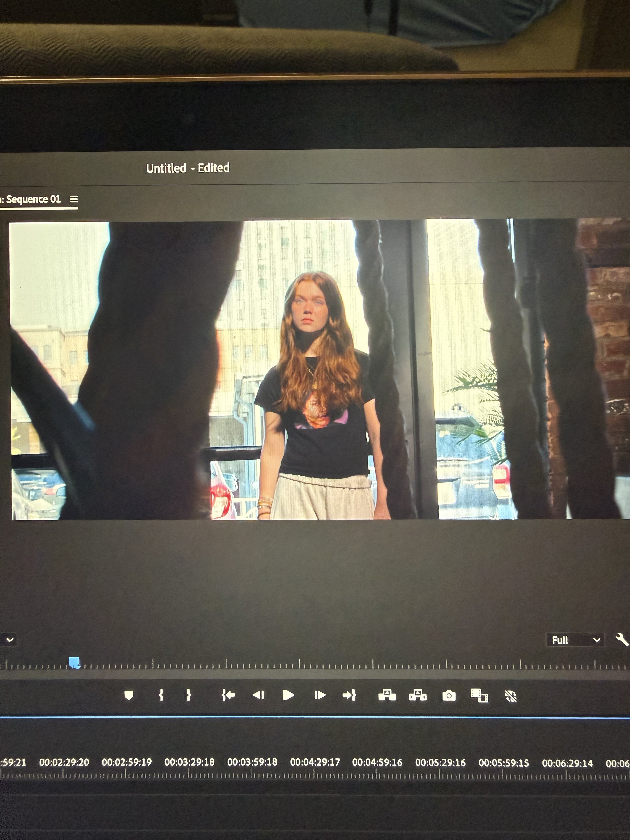
Task: Click the Export Frame camera icon
Action: coord(449,696)
